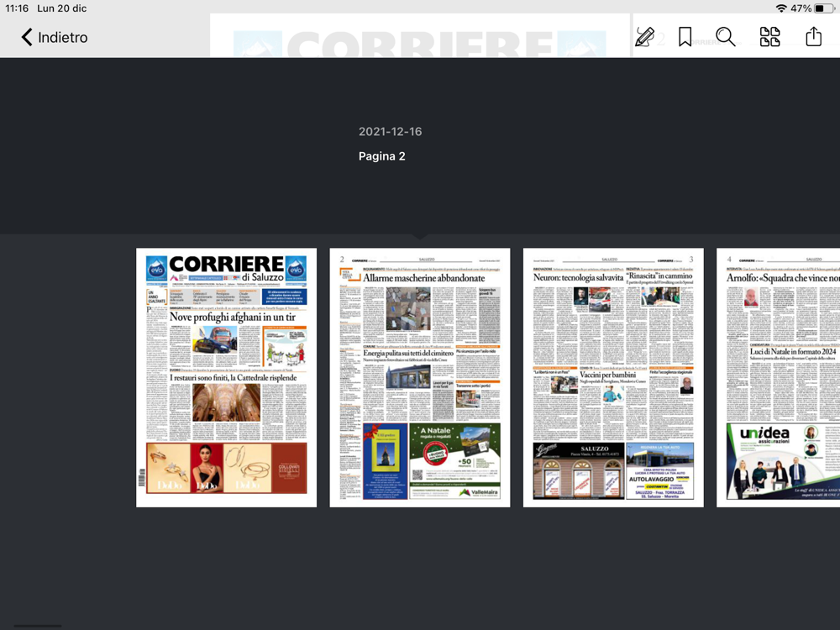Tap headline I restauri sono finiti, la Cattedrale risplende
Image resolution: width=840 pixels, height=630 pixels.
(x=233, y=378)
